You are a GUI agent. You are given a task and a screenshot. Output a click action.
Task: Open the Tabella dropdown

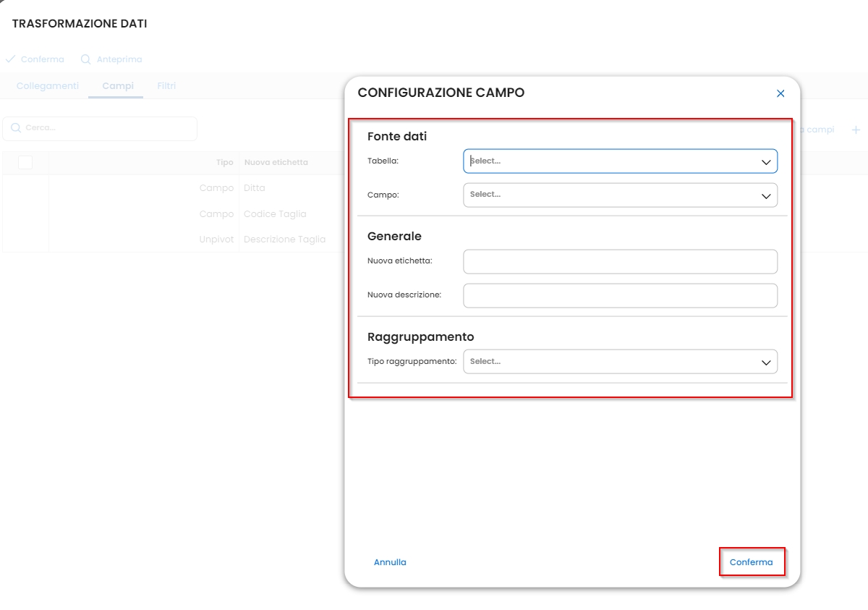[x=620, y=161]
